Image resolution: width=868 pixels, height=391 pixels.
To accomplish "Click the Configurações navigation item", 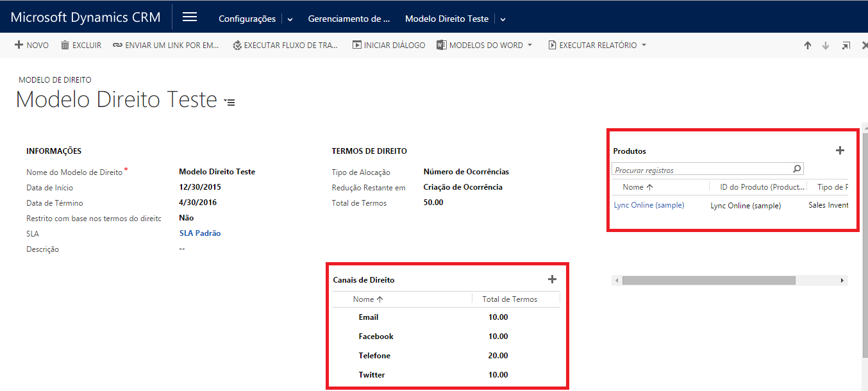I will tap(247, 19).
